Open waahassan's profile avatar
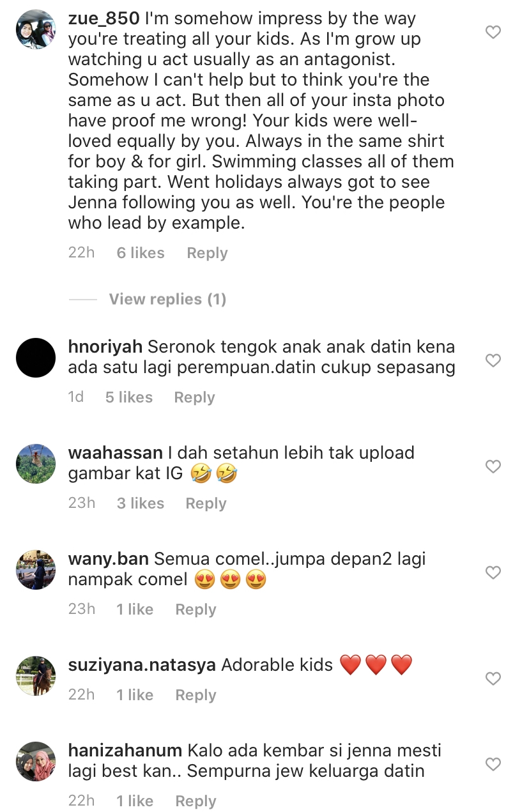This screenshot has width=529, height=812. coord(36,464)
